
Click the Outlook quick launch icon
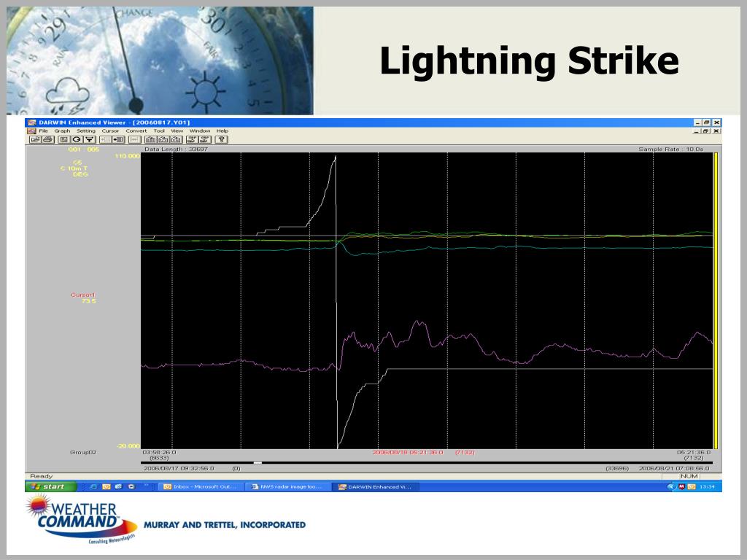click(x=107, y=486)
